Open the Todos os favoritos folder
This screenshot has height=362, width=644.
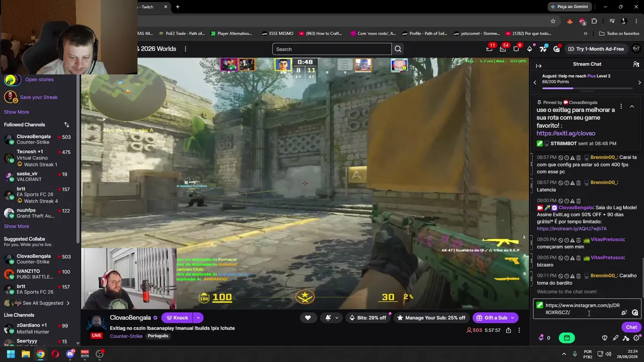click(619, 34)
